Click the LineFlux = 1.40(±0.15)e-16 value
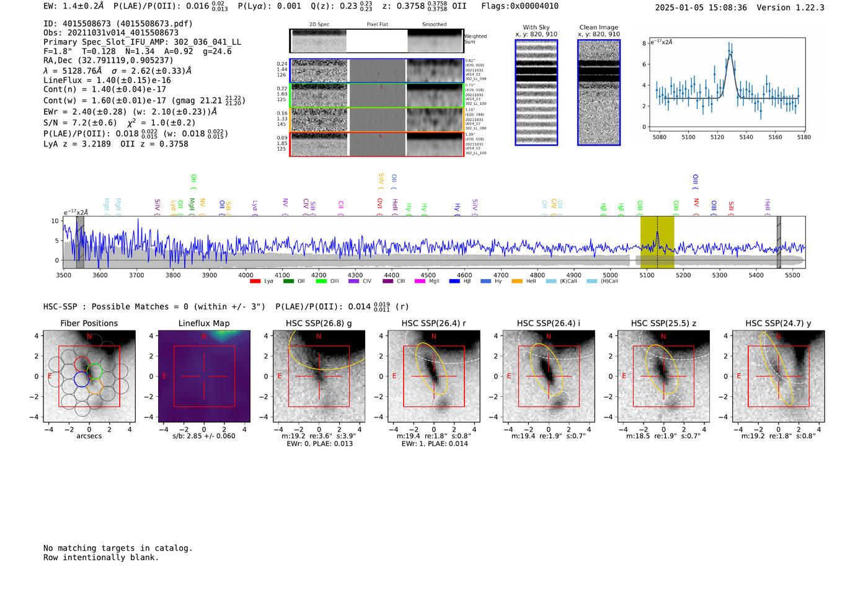Image resolution: width=868 pixels, height=591 pixels. [x=107, y=80]
